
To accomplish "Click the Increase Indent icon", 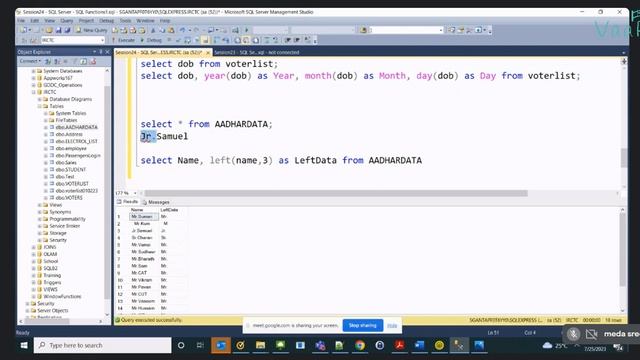I will (297, 40).
